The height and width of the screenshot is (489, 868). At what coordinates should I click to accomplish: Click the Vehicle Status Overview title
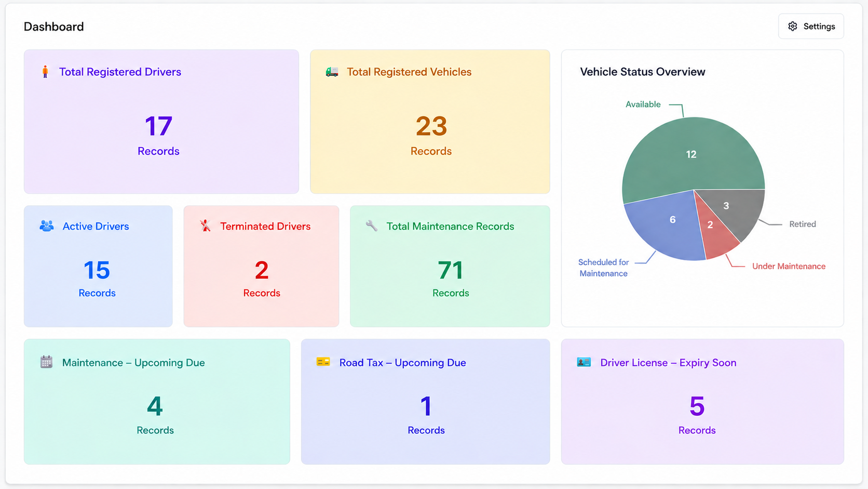pos(643,72)
